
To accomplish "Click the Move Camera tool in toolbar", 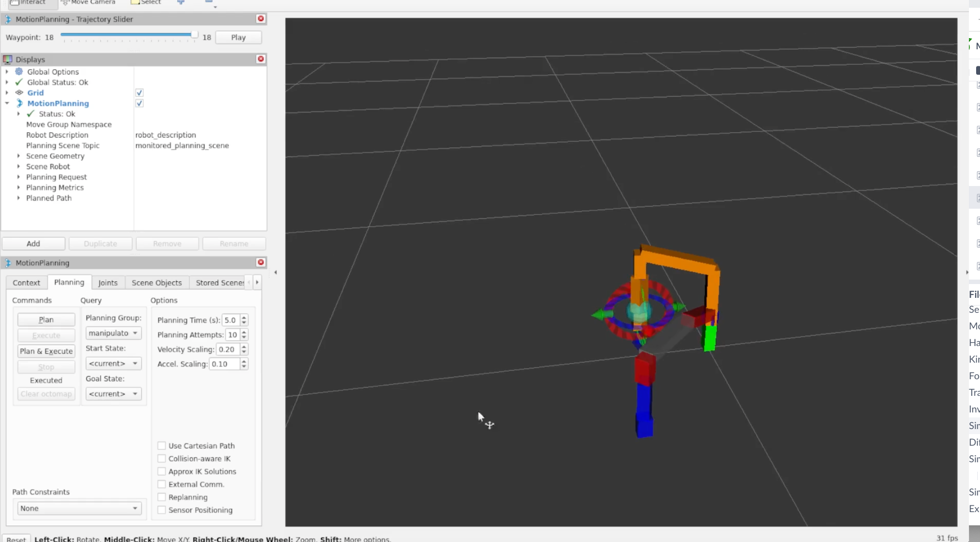I will point(88,3).
